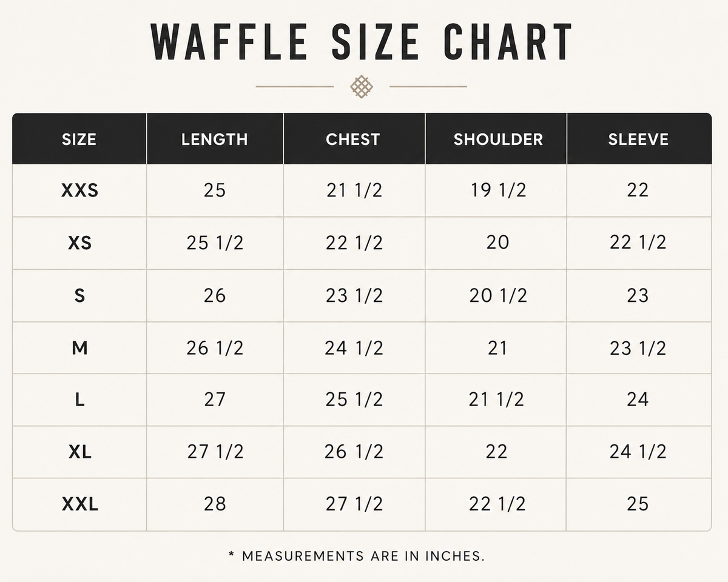The width and height of the screenshot is (728, 582).
Task: Select the SIZE column header
Action: tap(79, 139)
